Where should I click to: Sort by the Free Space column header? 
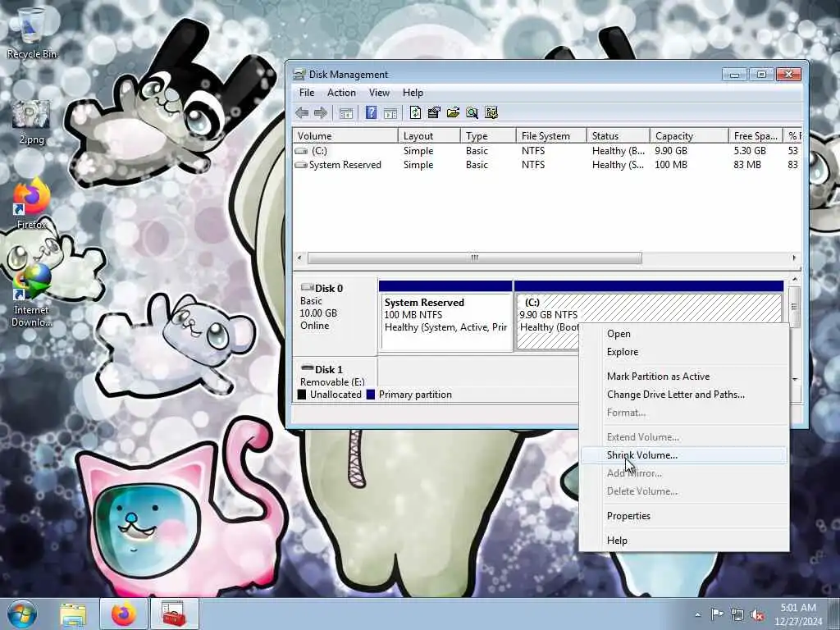pyautogui.click(x=756, y=136)
